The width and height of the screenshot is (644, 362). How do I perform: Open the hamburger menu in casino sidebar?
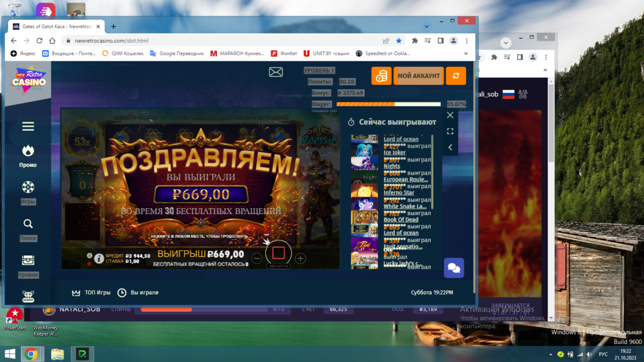[28, 127]
